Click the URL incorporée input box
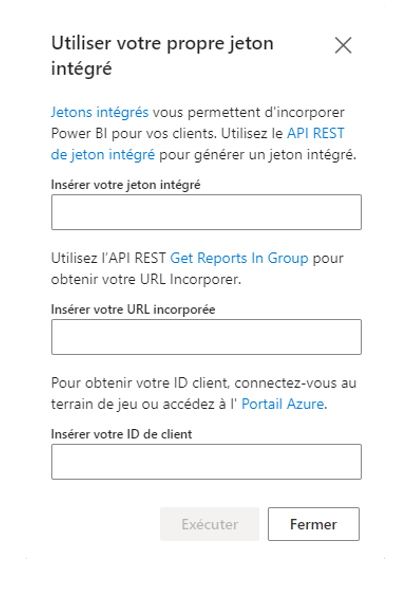The image size is (414, 598). [206, 337]
